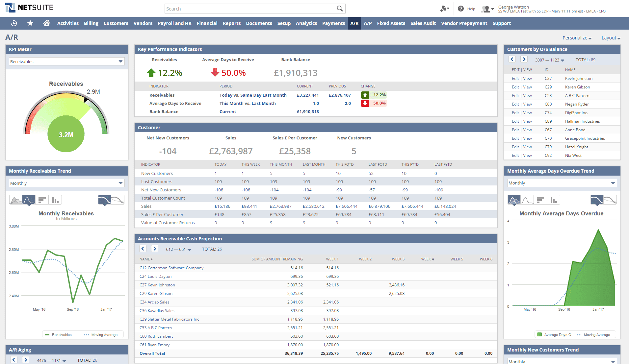Open Monthly dropdown in Average Days Overdue Trend
Viewport: 629px width, 364px height.
click(562, 183)
